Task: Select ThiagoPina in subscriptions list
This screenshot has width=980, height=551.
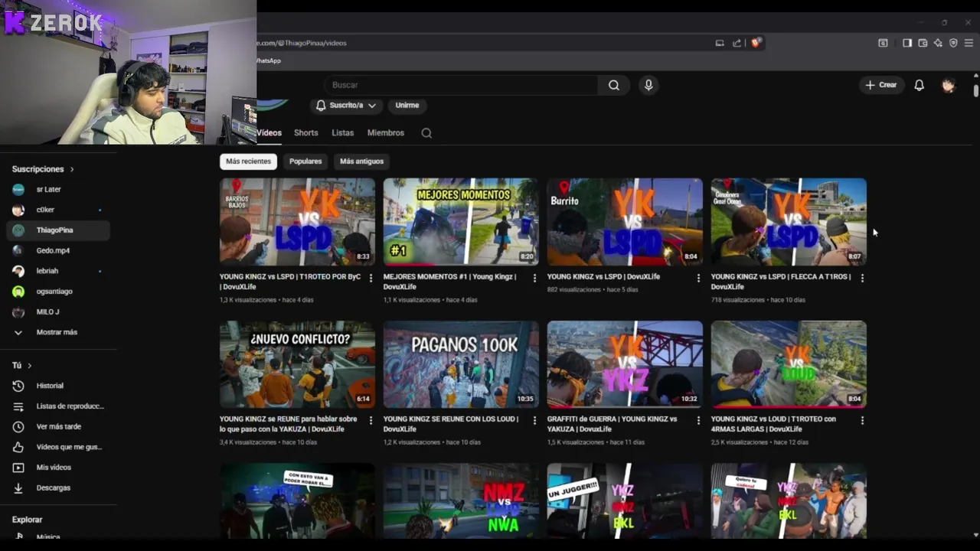Action: [x=58, y=230]
